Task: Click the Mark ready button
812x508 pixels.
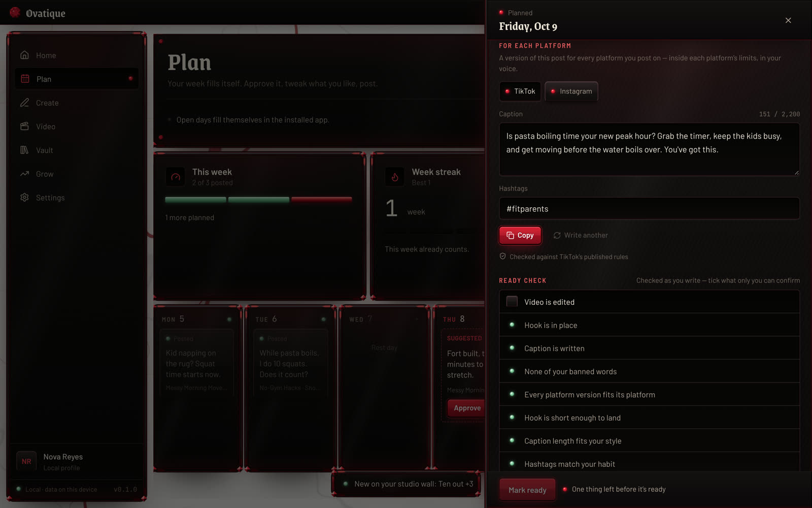Action: (527, 490)
